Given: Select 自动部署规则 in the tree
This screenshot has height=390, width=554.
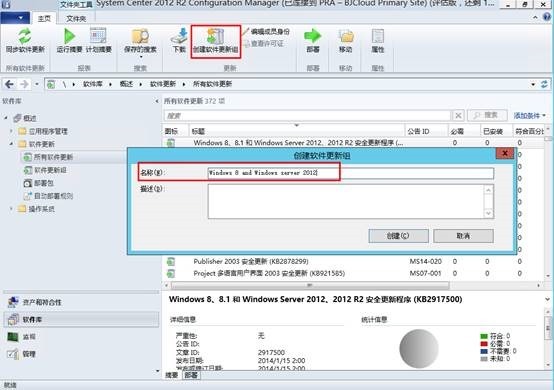Looking at the screenshot, I should click(54, 196).
